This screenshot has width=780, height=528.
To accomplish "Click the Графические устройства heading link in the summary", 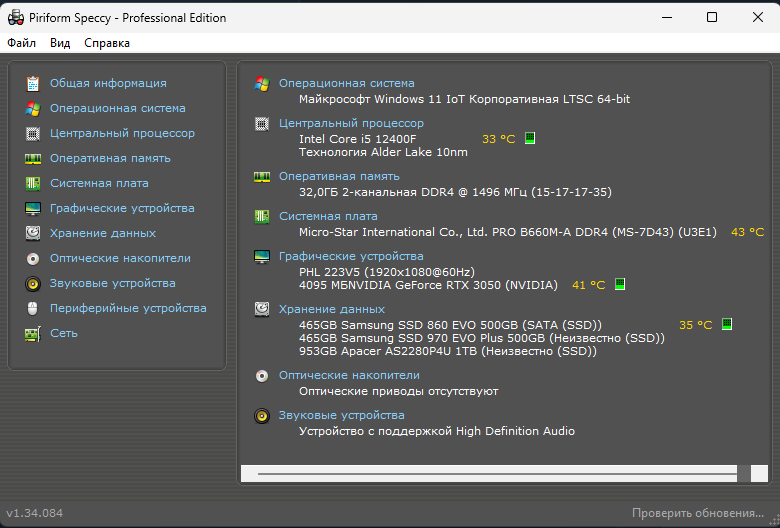I will click(351, 256).
